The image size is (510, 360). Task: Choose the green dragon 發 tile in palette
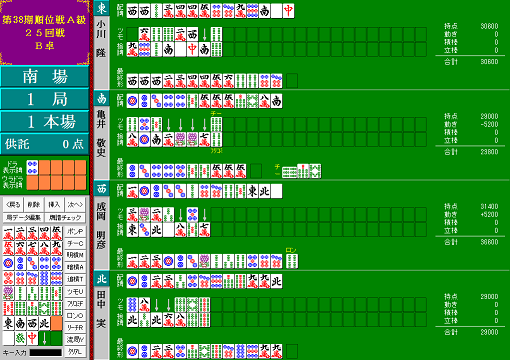point(20,338)
